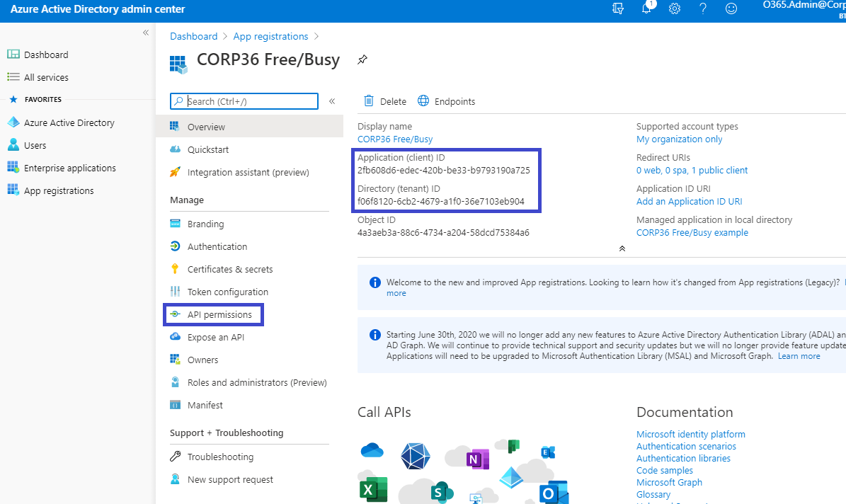Click the App registrations breadcrumb
The width and height of the screenshot is (846, 504).
(x=270, y=36)
